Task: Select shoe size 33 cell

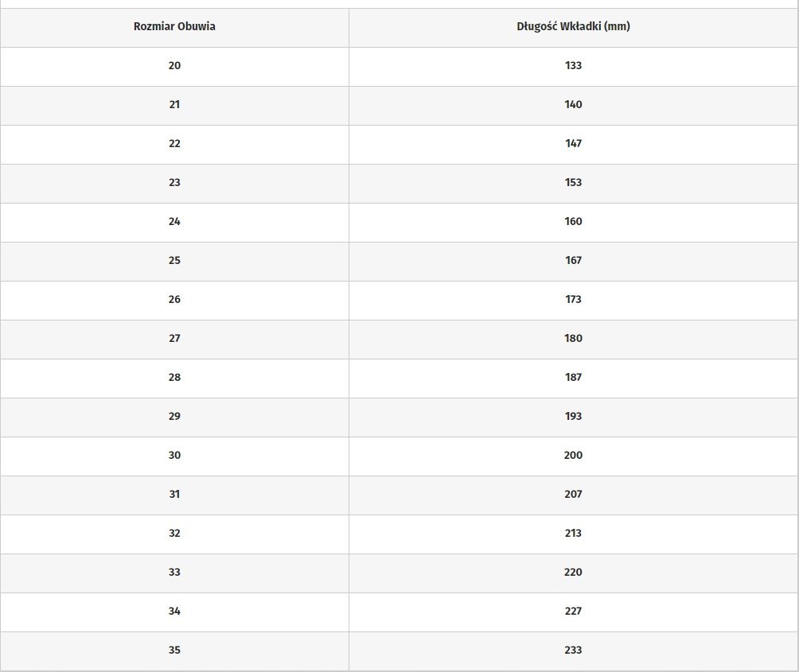Action: tap(174, 573)
